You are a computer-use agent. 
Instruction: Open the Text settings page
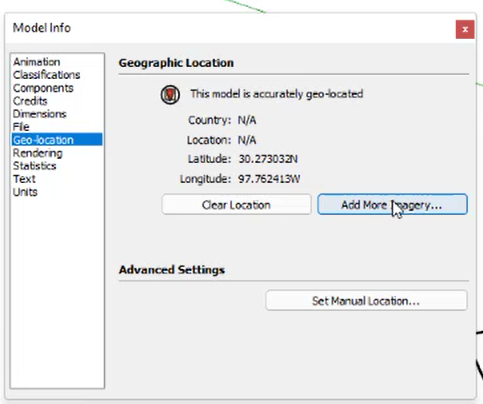coord(24,179)
